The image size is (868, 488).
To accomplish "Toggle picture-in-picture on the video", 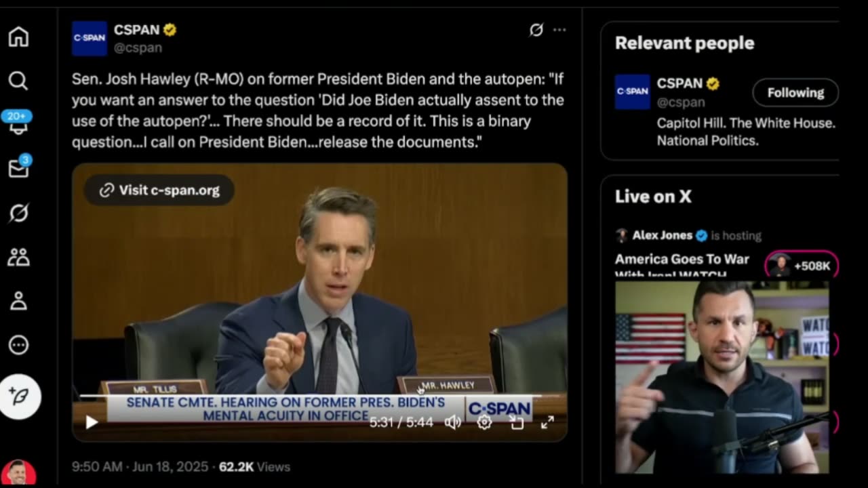I will pos(517,422).
